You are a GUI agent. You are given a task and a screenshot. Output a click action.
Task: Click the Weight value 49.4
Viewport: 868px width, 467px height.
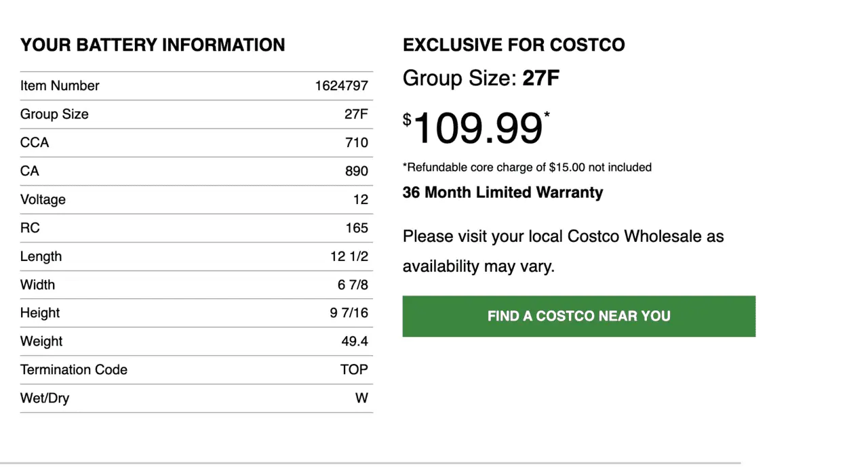[355, 342]
